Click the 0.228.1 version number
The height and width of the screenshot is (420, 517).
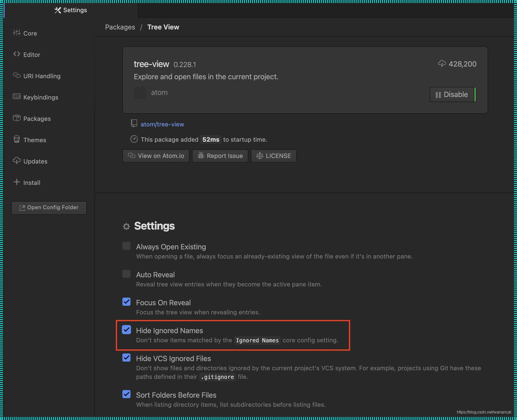click(185, 65)
